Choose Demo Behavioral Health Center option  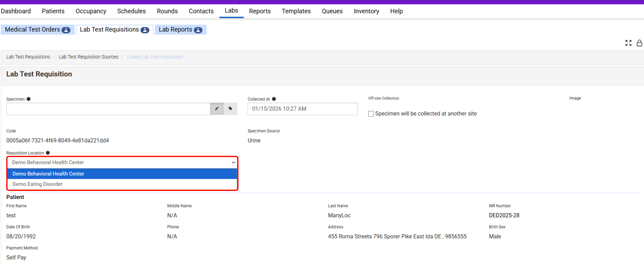click(x=48, y=174)
